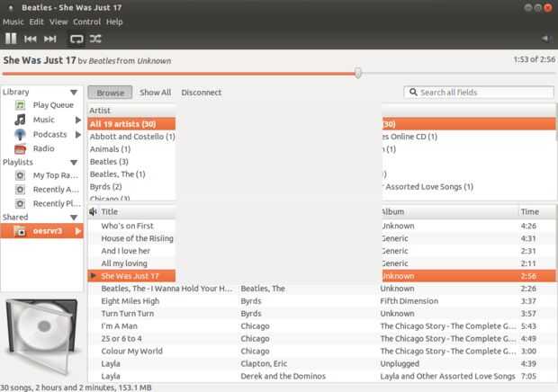This screenshot has width=558, height=392.
Task: Collapse the Library section
Action: (x=74, y=93)
